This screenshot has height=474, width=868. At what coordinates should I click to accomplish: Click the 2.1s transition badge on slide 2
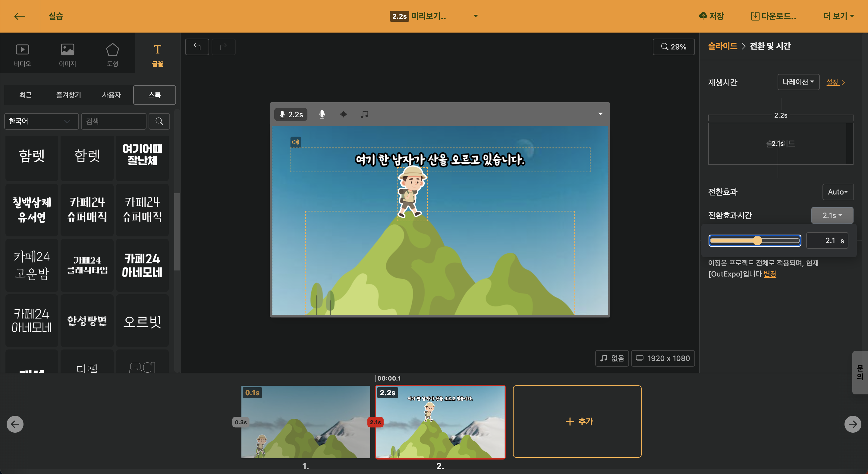(375, 422)
